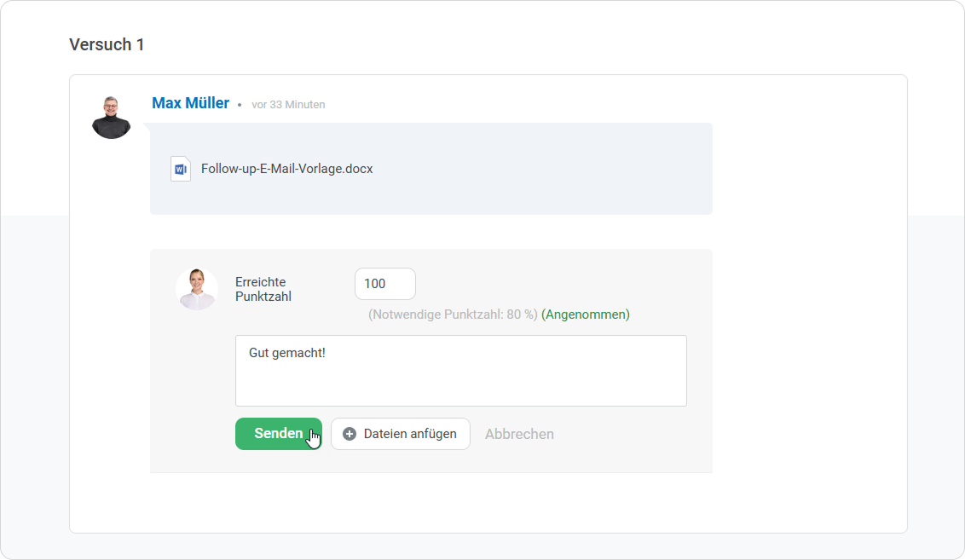Open Max Müller's profile name link
Screen dimensions: 965x560
[190, 103]
